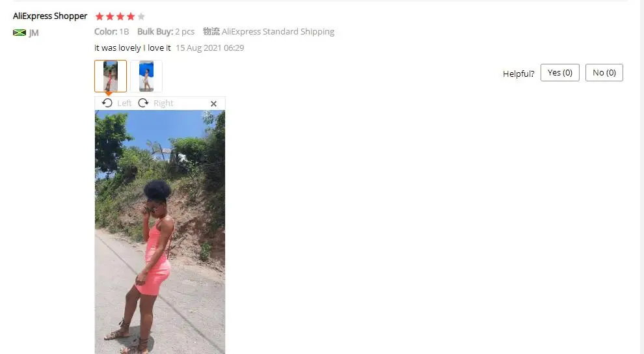Click the page vertical scrollbar

click(641, 177)
